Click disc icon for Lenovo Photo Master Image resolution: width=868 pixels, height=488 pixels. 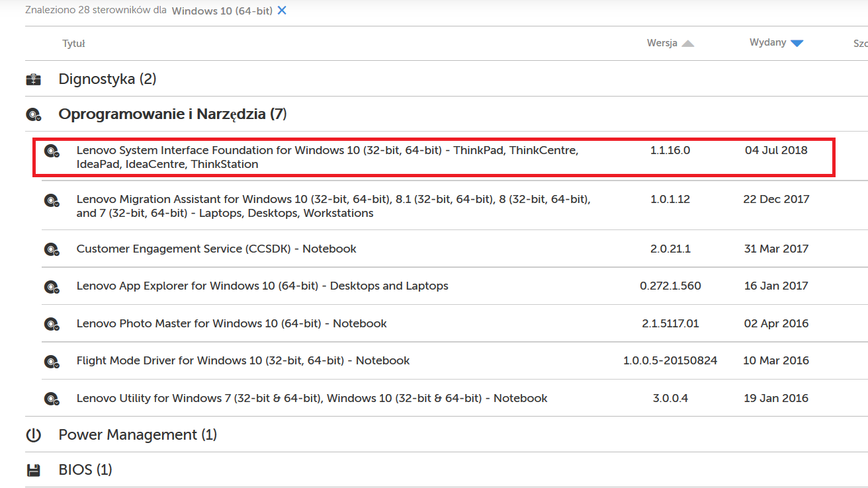[x=52, y=324]
